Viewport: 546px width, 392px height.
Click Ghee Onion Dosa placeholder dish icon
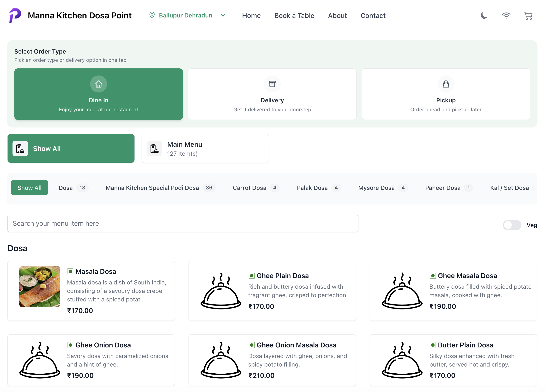click(x=40, y=360)
